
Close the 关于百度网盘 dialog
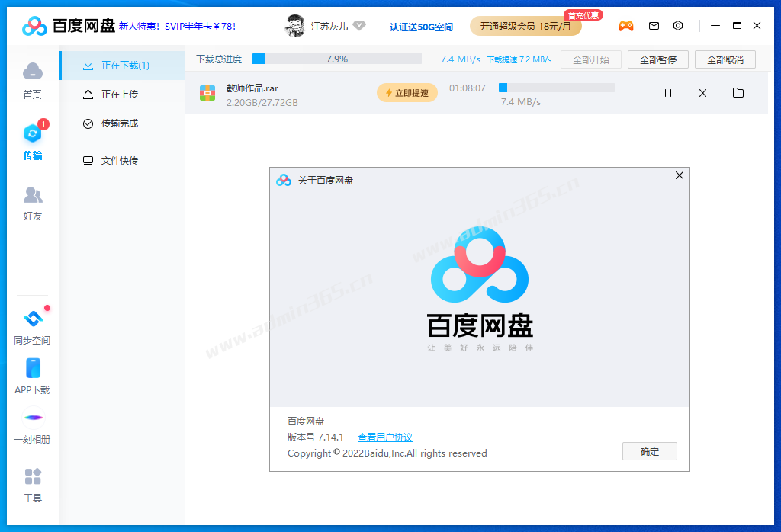click(x=680, y=175)
